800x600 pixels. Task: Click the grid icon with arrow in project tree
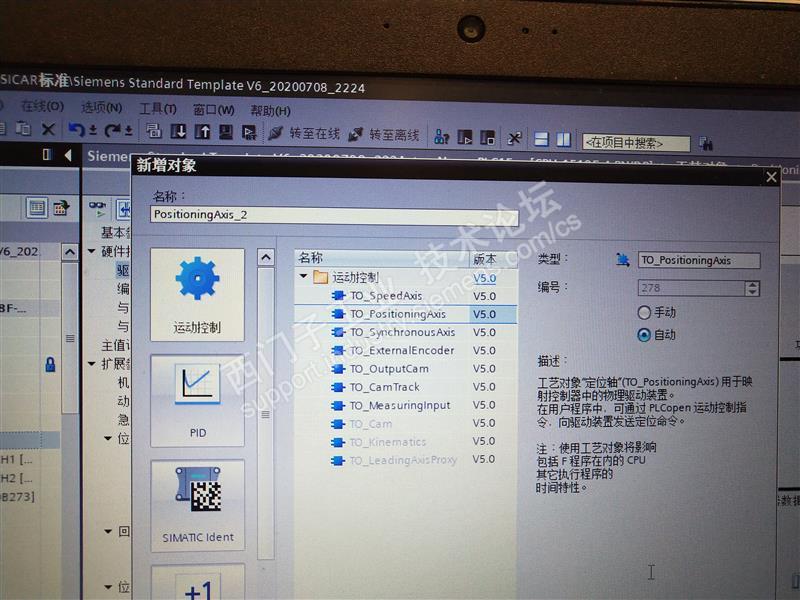[x=61, y=208]
